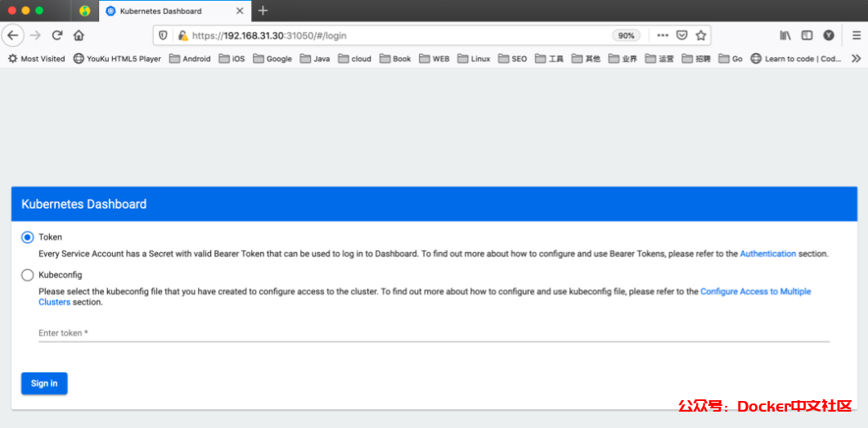Open the Firefox hamburger menu
The width and height of the screenshot is (868, 428).
pos(856,35)
